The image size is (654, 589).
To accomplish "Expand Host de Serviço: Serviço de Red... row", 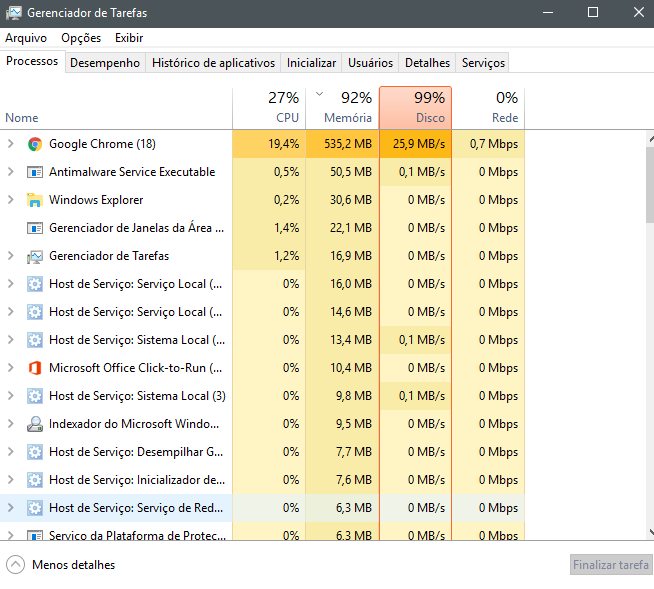I will (11, 508).
